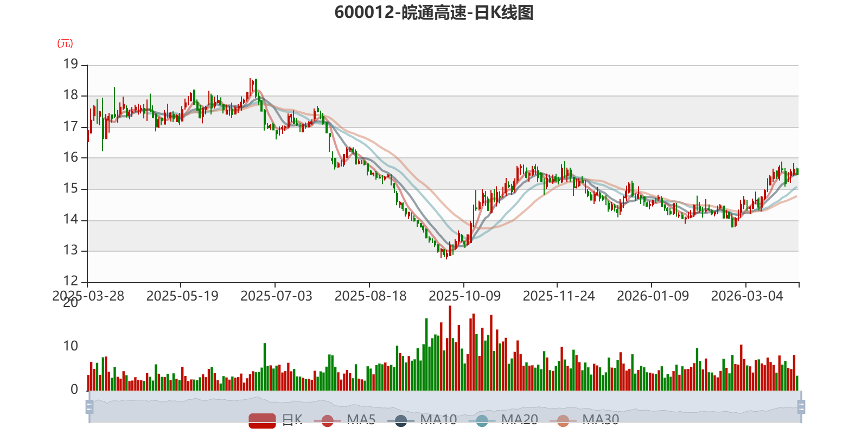Click the price axis label 18

click(x=71, y=95)
